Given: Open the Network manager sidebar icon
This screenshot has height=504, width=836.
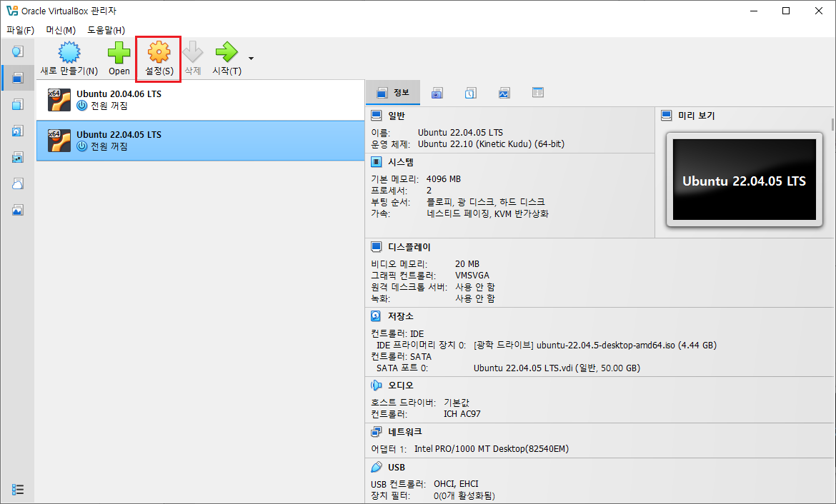Looking at the screenshot, I should [18, 158].
